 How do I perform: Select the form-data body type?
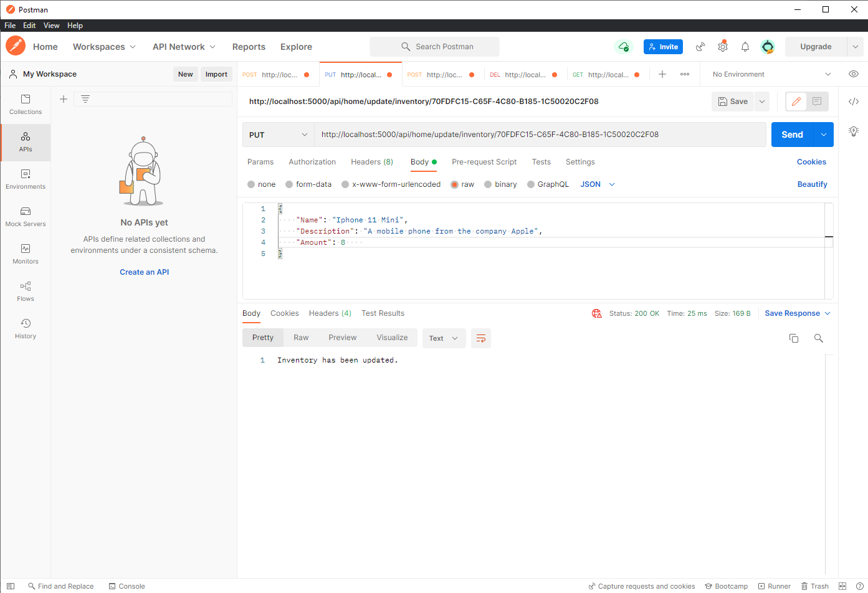pyautogui.click(x=308, y=184)
